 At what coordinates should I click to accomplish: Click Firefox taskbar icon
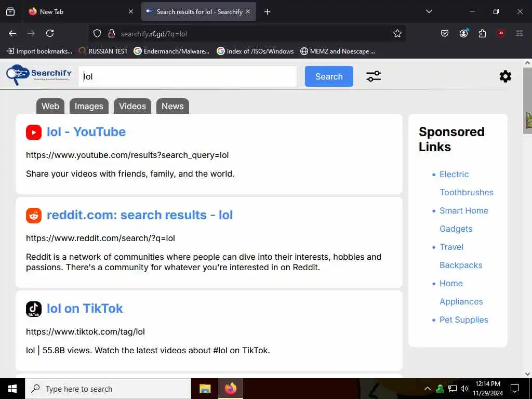(x=230, y=389)
